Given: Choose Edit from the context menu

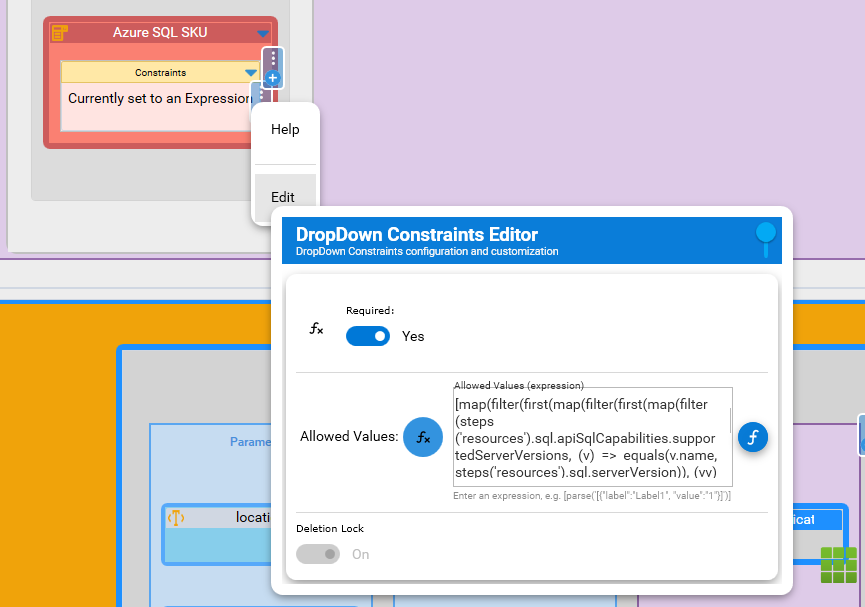Looking at the screenshot, I should pos(283,198).
